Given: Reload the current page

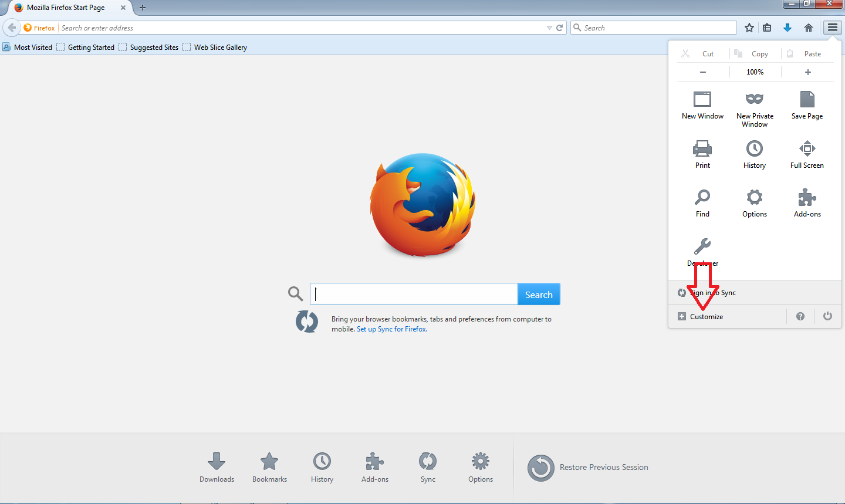Looking at the screenshot, I should coord(560,28).
